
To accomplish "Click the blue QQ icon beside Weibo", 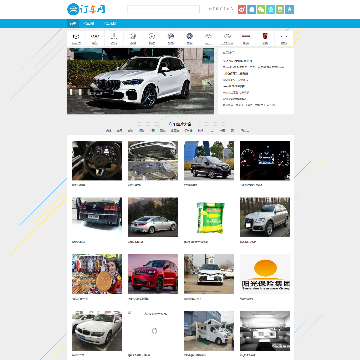I will (251, 9).
